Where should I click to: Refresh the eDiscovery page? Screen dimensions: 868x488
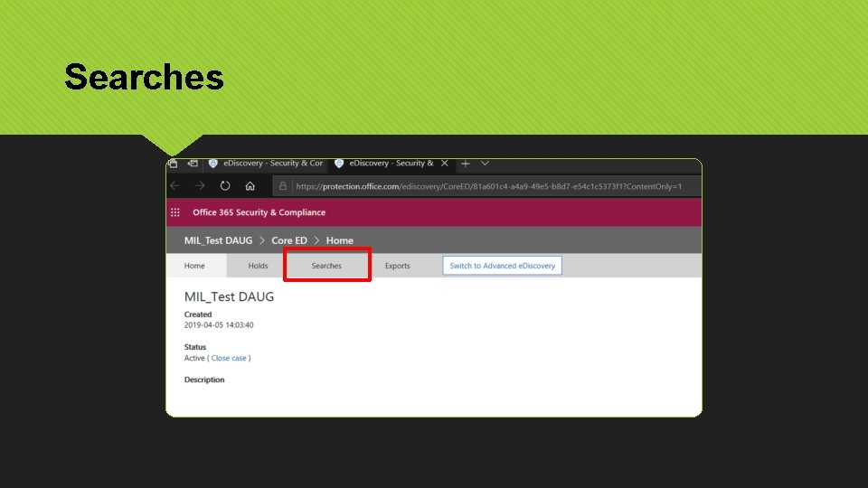(x=225, y=186)
